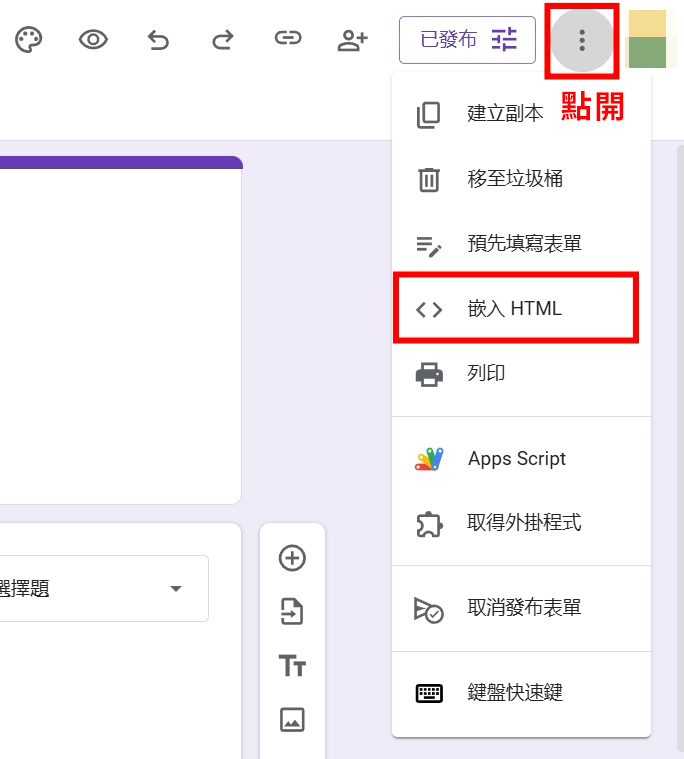The height and width of the screenshot is (759, 684).
Task: Click the add image icon
Action: click(x=292, y=719)
